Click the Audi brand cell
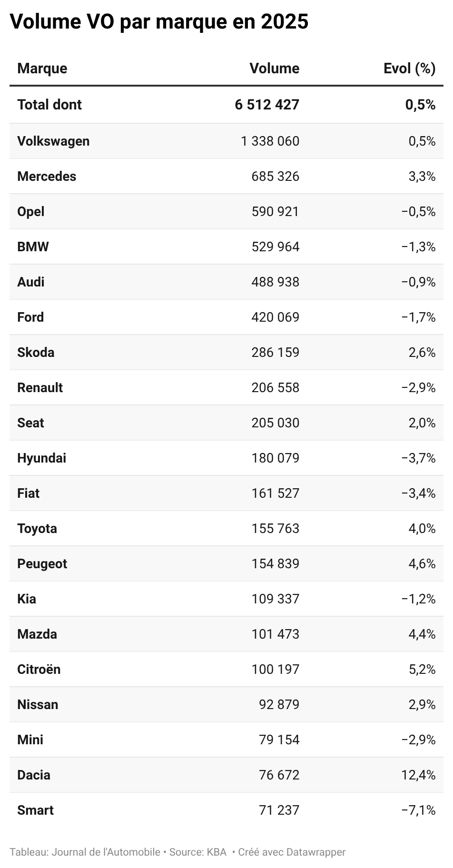 click(x=31, y=282)
